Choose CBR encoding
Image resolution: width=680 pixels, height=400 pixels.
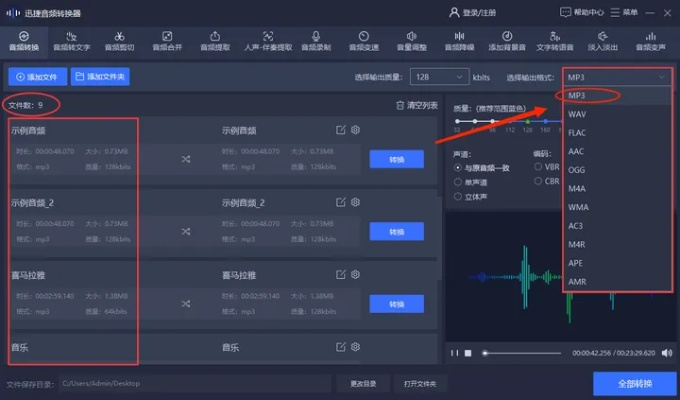pyautogui.click(x=546, y=181)
